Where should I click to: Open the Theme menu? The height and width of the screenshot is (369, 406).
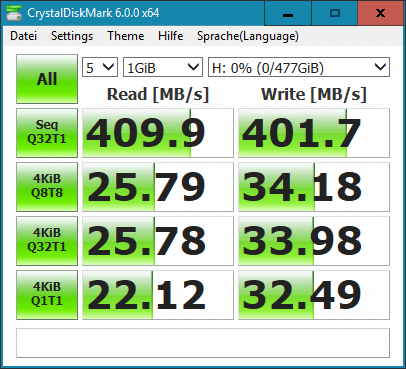pyautogui.click(x=126, y=36)
